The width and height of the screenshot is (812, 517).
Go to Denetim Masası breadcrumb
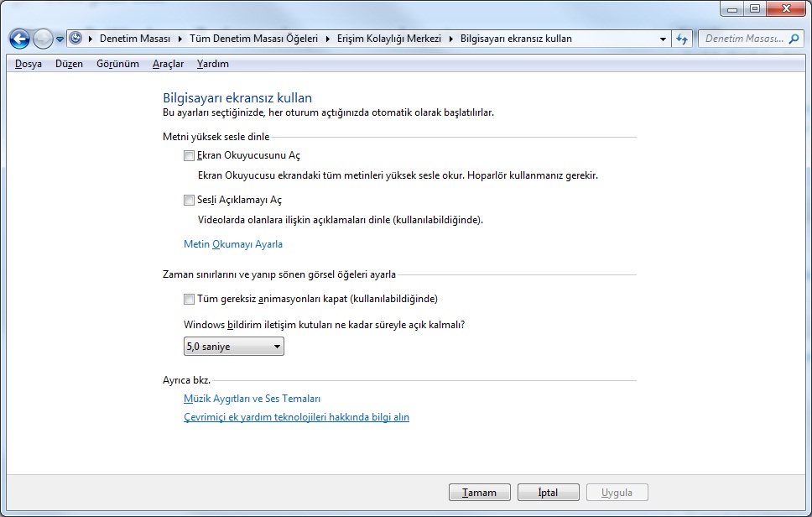[135, 39]
